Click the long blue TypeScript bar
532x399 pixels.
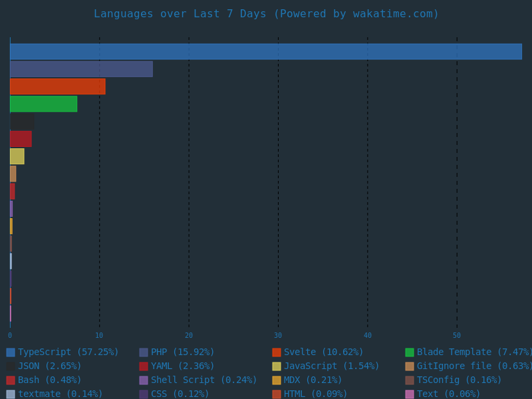tap(266, 52)
